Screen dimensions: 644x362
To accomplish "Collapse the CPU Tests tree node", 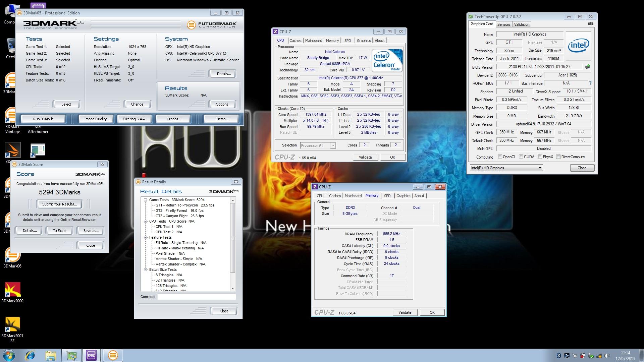I will click(x=146, y=221).
